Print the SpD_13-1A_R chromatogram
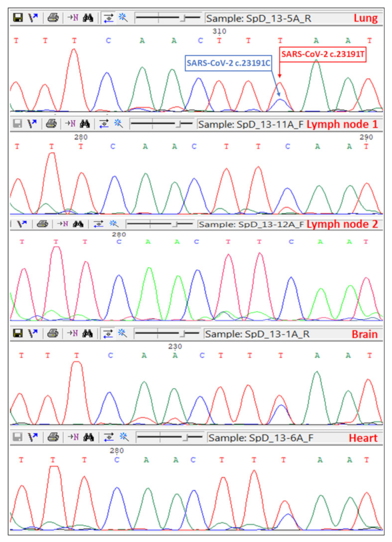The width and height of the screenshot is (392, 542). [x=53, y=333]
